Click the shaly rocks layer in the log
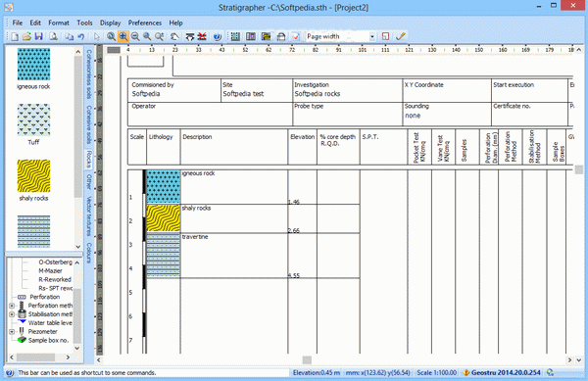The width and height of the screenshot is (588, 381). 163,218
